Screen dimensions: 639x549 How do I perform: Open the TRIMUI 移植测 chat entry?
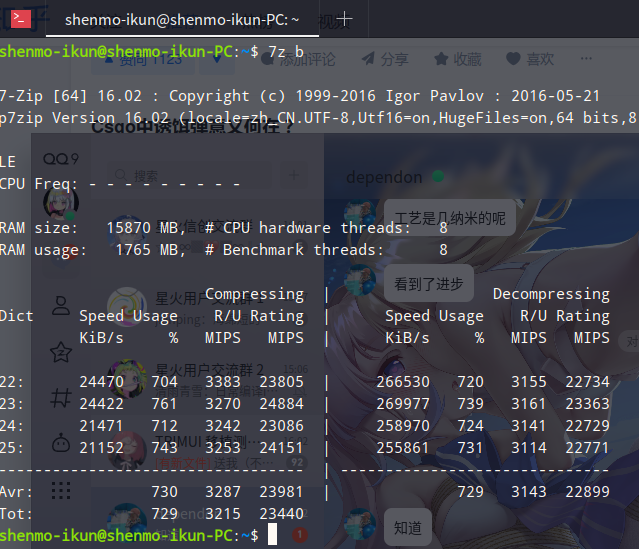pyautogui.click(x=207, y=451)
